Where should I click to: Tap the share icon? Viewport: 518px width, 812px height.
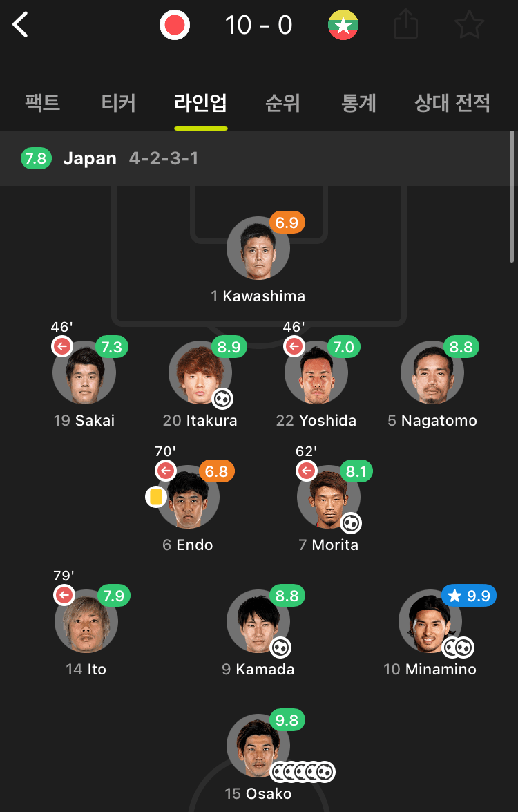pyautogui.click(x=406, y=26)
